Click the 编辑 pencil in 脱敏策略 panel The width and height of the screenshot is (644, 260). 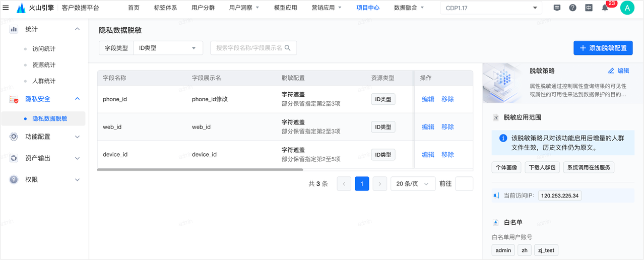coord(618,71)
